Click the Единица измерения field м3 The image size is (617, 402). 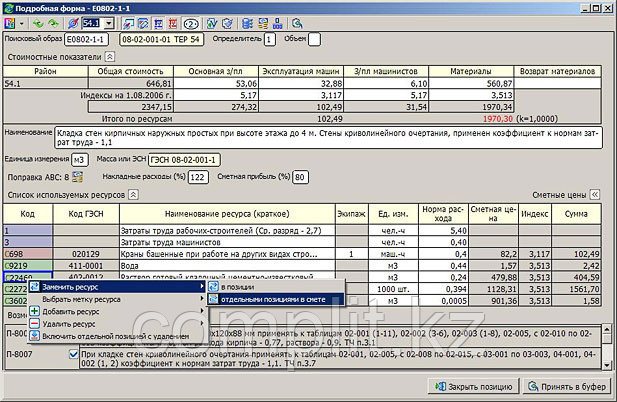click(79, 160)
